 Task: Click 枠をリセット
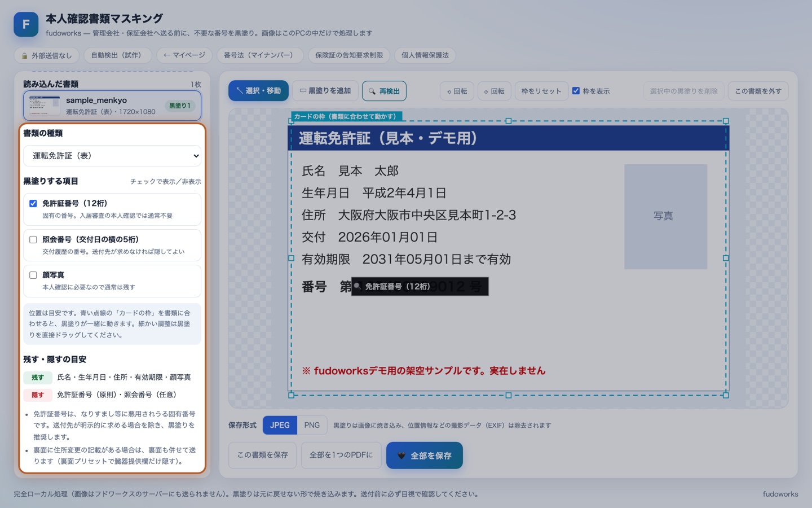pyautogui.click(x=541, y=91)
